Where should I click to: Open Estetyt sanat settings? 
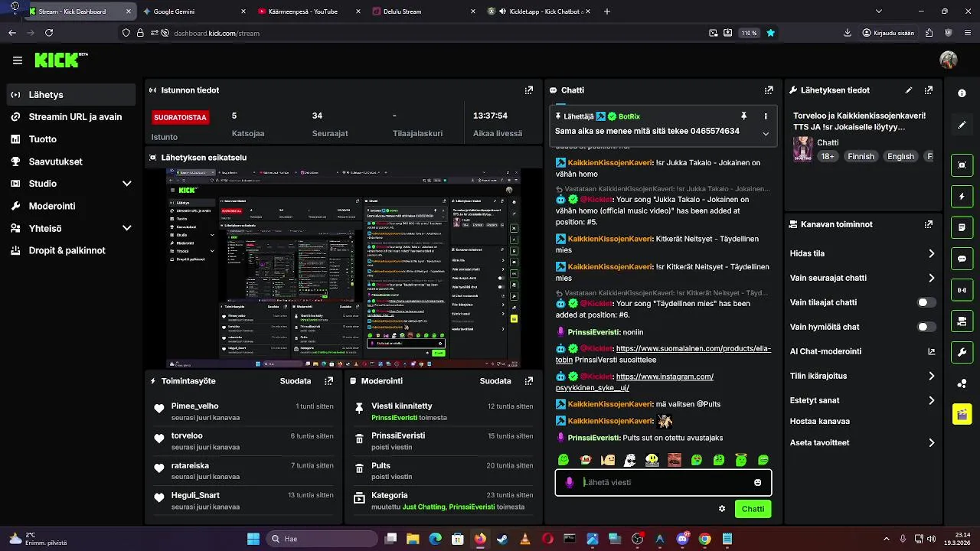862,400
